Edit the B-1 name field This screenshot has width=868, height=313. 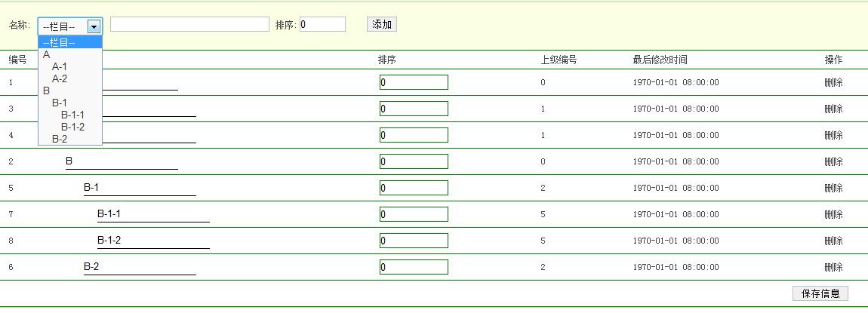(x=140, y=188)
